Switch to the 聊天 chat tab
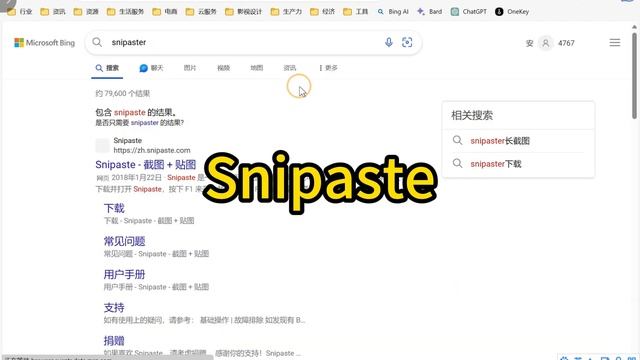Image resolution: width=640 pixels, height=360 pixels. click(151, 68)
